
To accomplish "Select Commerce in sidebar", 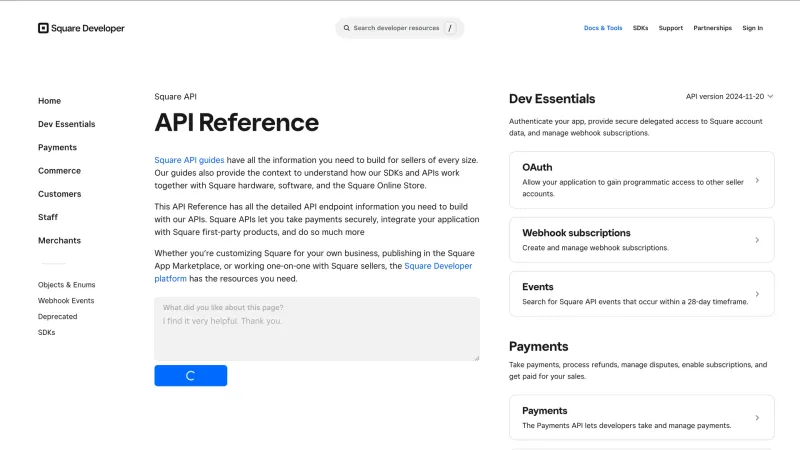I will 59,171.
